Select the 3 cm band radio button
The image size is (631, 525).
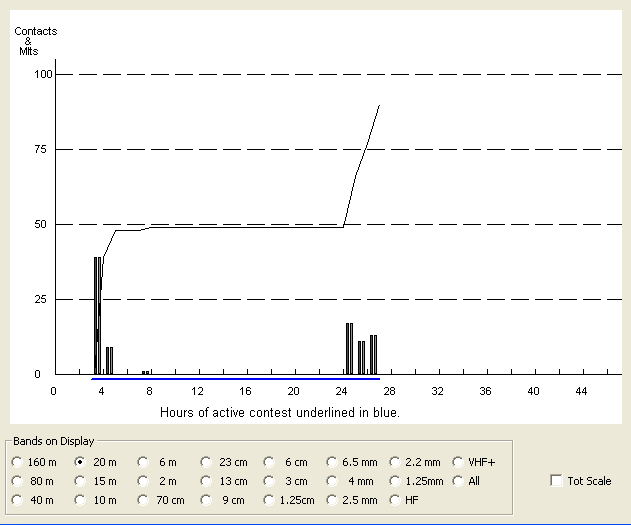[270, 481]
